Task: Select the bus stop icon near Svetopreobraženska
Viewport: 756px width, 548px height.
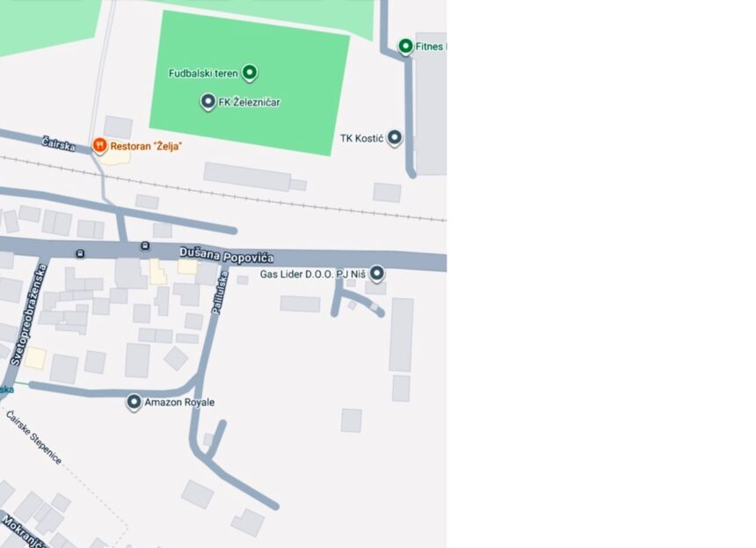Action: pos(80,253)
